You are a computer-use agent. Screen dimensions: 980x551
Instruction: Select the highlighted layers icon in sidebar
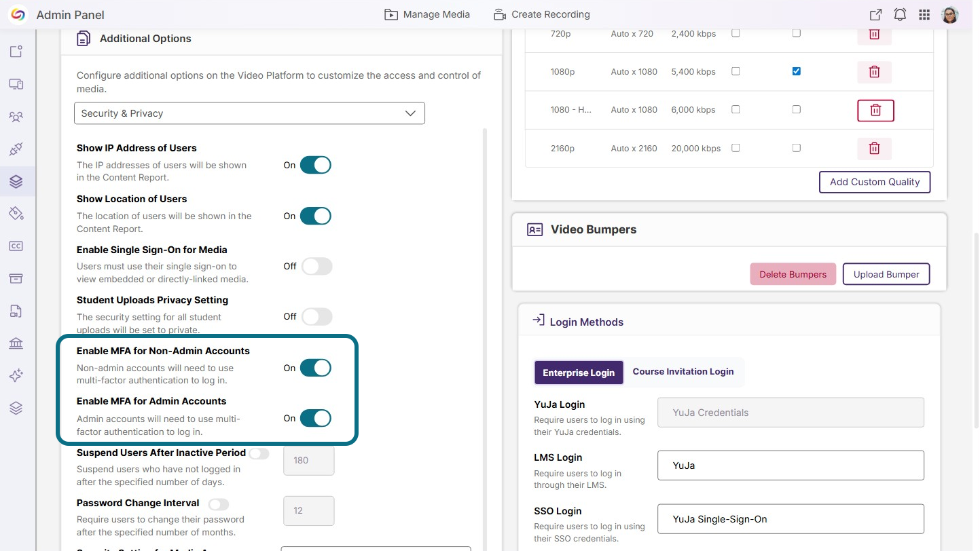pyautogui.click(x=16, y=181)
